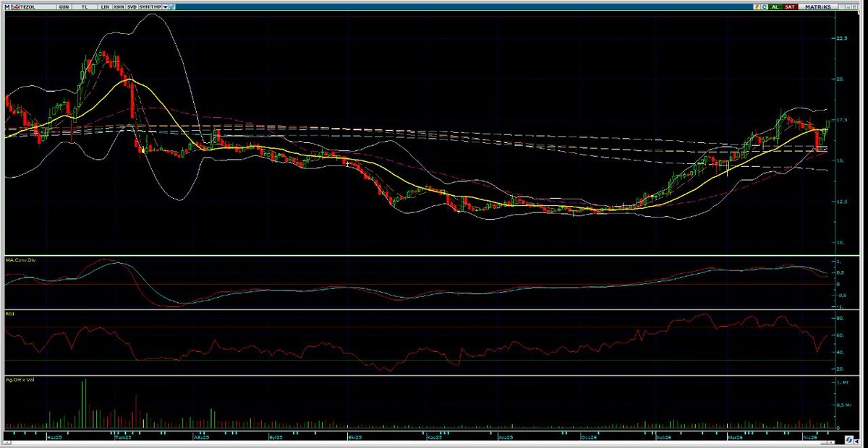Select the GUN daily period button

pyautogui.click(x=64, y=7)
